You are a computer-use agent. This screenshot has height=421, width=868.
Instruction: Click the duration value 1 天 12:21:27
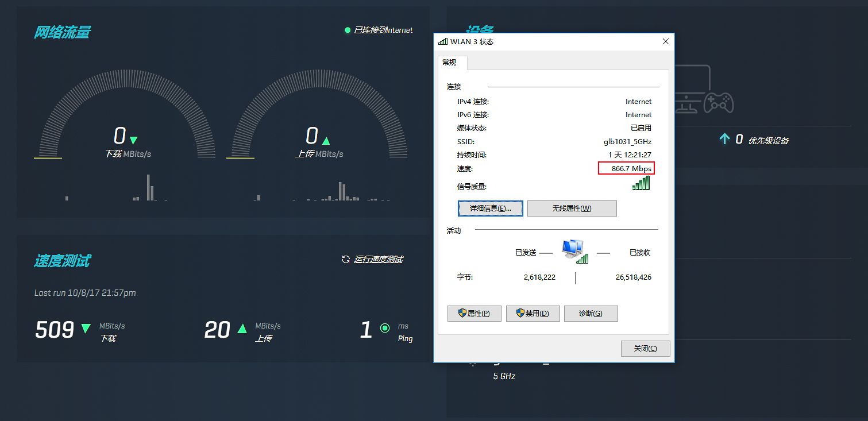630,155
